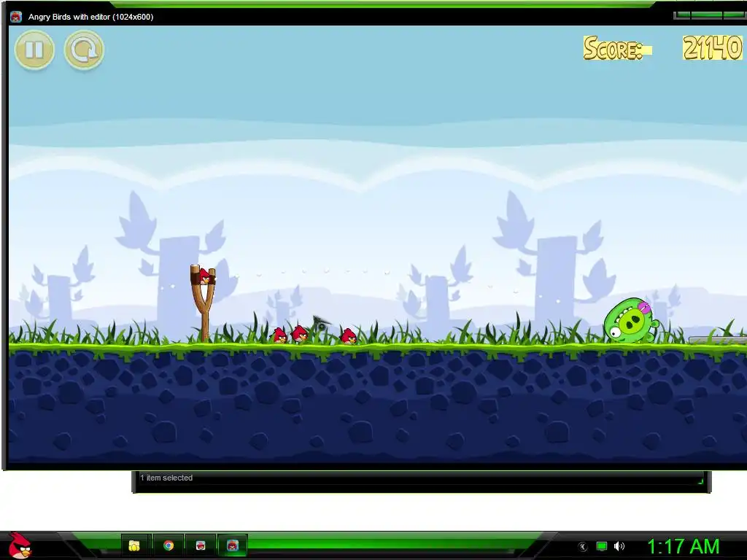Pause the Angry Birds game
747x560 pixels.
click(x=35, y=50)
